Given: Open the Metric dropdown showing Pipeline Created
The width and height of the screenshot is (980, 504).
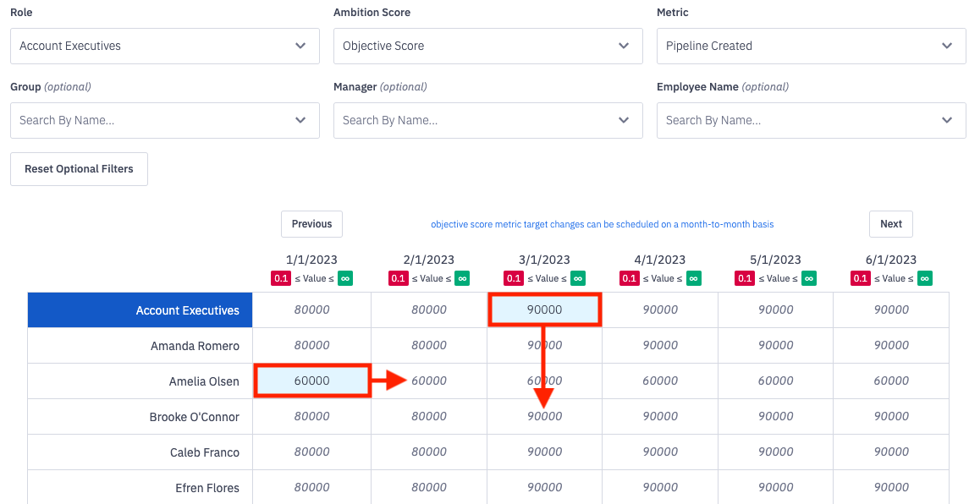Looking at the screenshot, I should [x=811, y=46].
